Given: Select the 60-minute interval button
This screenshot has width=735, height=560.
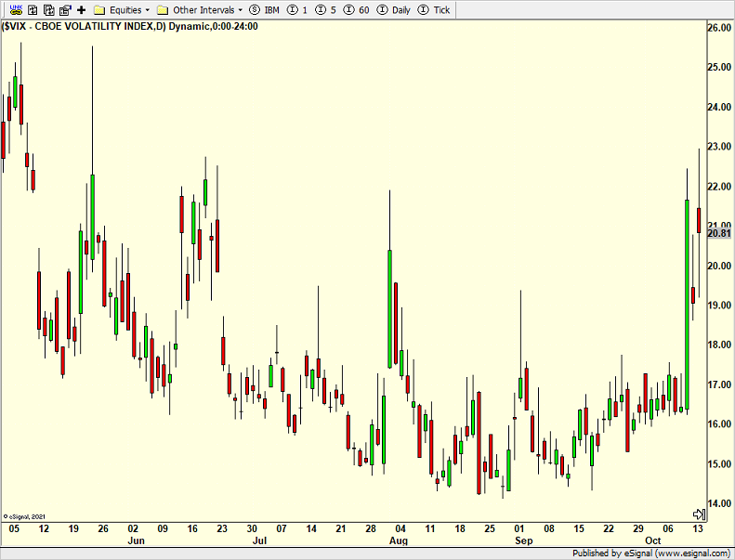Looking at the screenshot, I should (x=357, y=9).
